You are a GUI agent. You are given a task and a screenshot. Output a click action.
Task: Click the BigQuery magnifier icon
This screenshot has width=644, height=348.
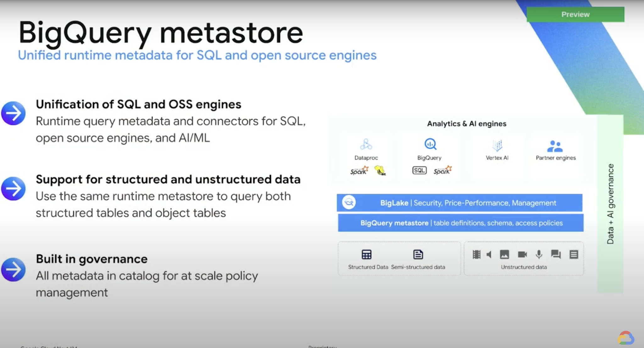[430, 144]
